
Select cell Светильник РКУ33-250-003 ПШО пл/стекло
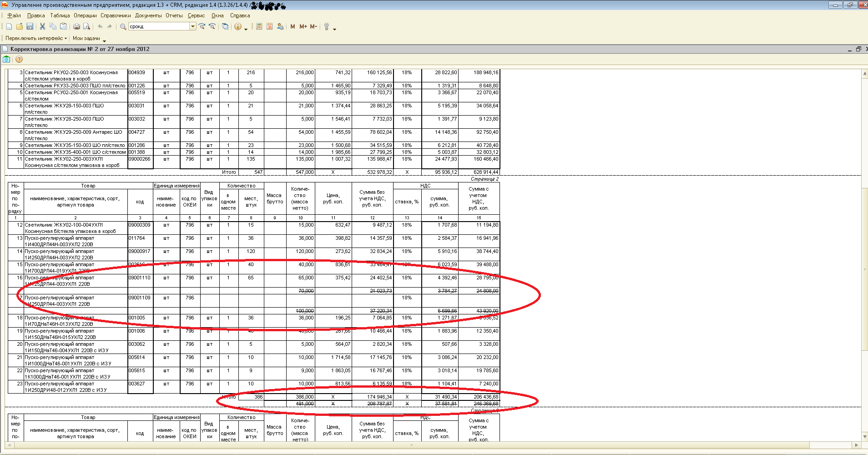[x=76, y=86]
